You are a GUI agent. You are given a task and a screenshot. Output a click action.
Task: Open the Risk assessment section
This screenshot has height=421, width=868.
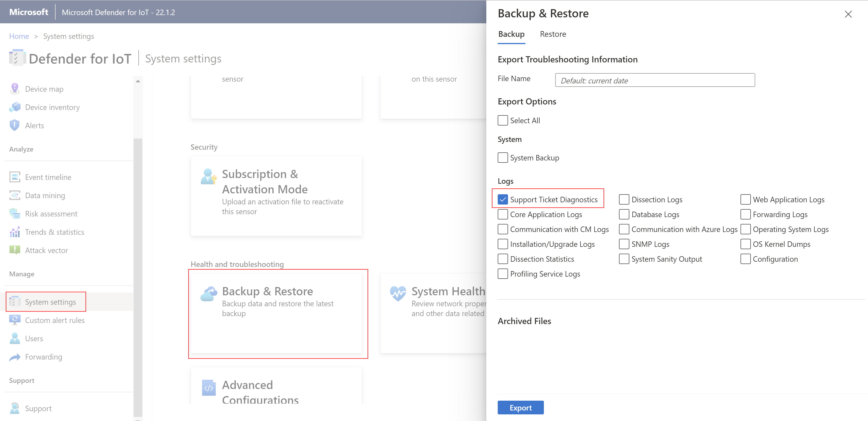pos(51,213)
